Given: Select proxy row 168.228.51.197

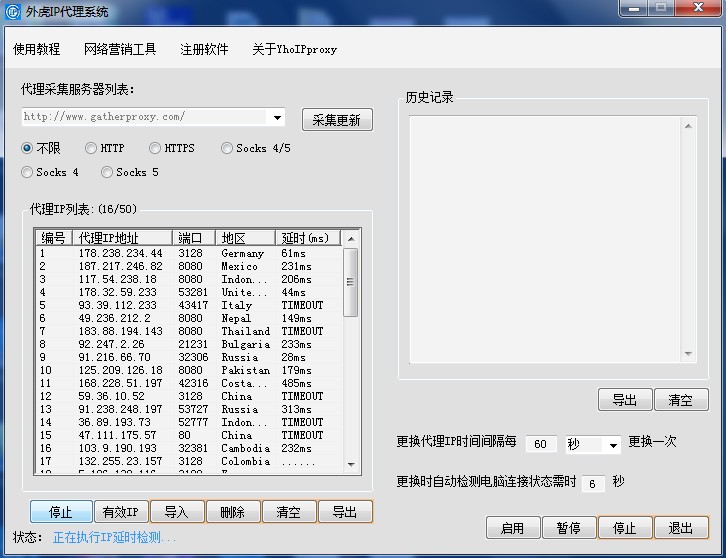Looking at the screenshot, I should click(x=189, y=383).
